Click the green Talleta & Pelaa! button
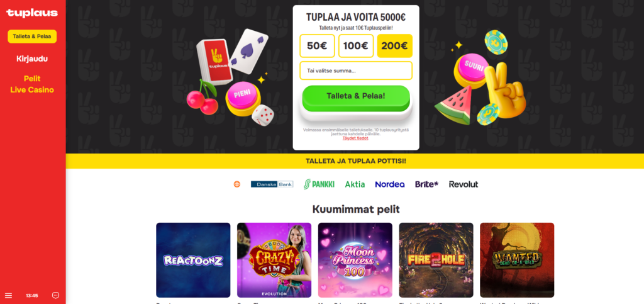Screen dimensions: 644x304 (356, 98)
